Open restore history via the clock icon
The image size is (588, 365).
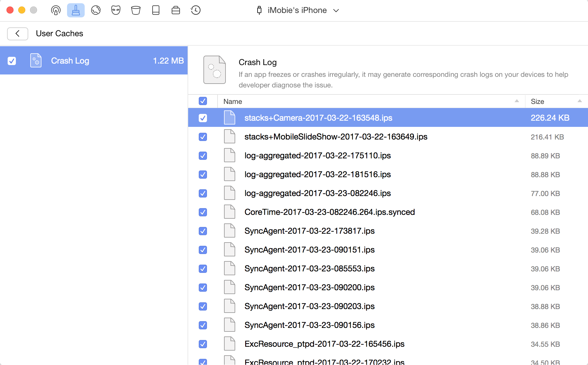coord(195,10)
